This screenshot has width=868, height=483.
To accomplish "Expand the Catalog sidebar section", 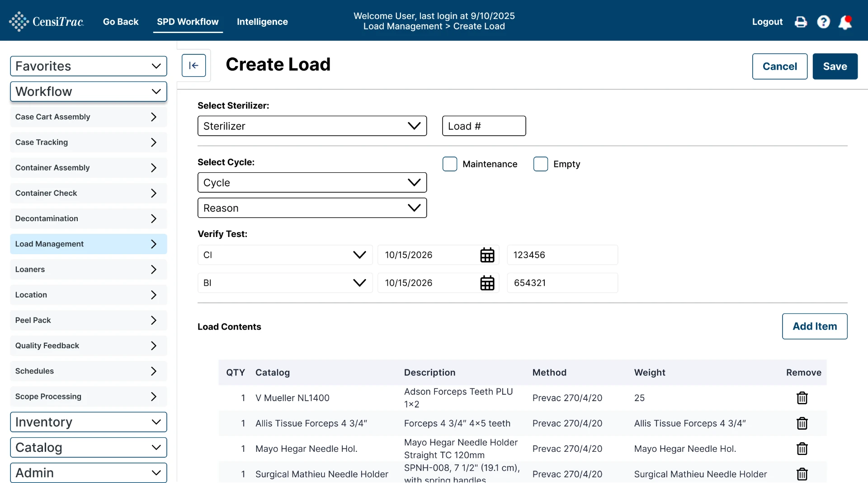I will (x=89, y=447).
